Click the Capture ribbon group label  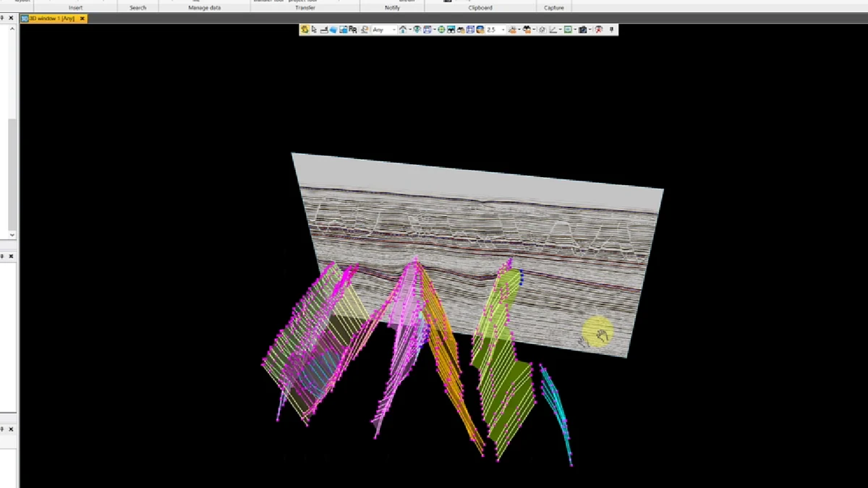point(554,8)
